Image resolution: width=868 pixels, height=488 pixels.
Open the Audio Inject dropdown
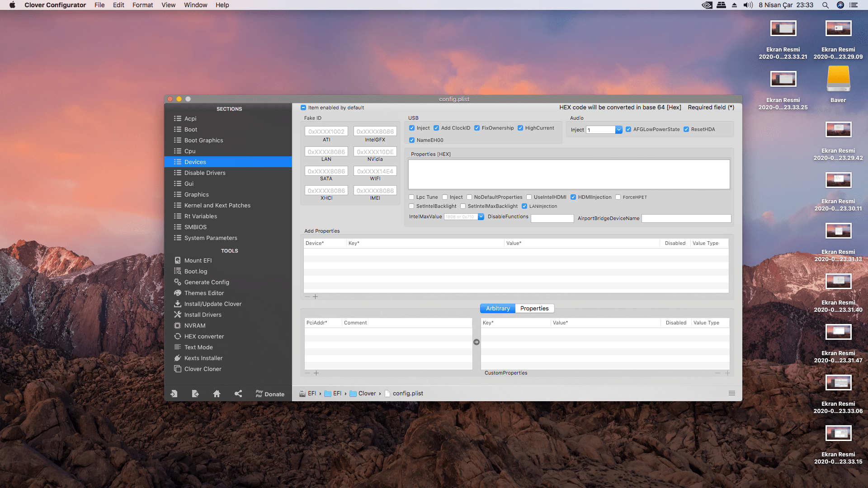pyautogui.click(x=618, y=130)
